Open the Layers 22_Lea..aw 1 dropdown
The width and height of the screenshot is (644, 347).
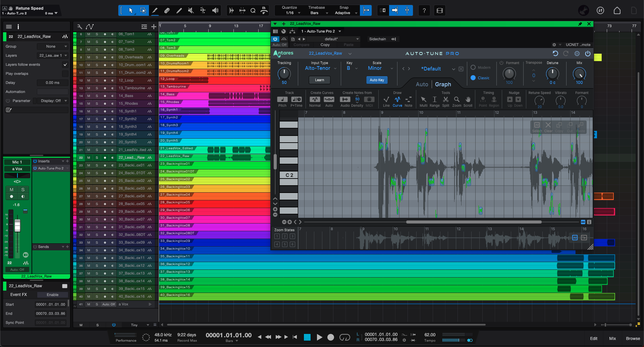pos(53,56)
